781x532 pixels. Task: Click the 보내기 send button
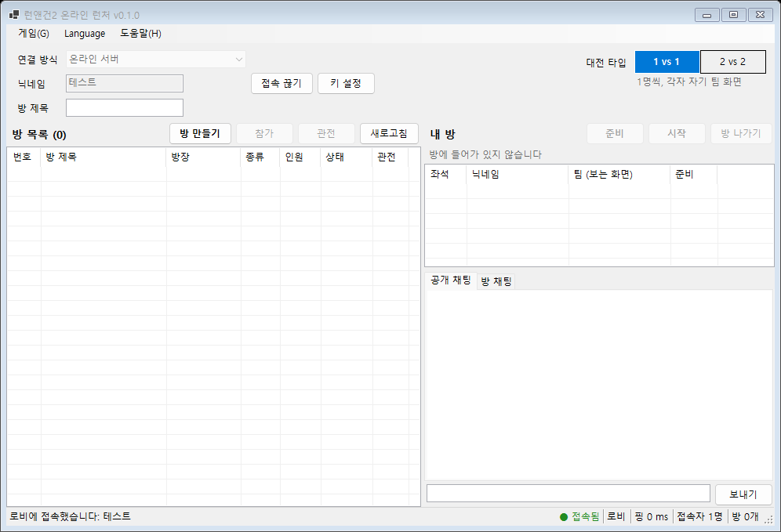pos(743,494)
